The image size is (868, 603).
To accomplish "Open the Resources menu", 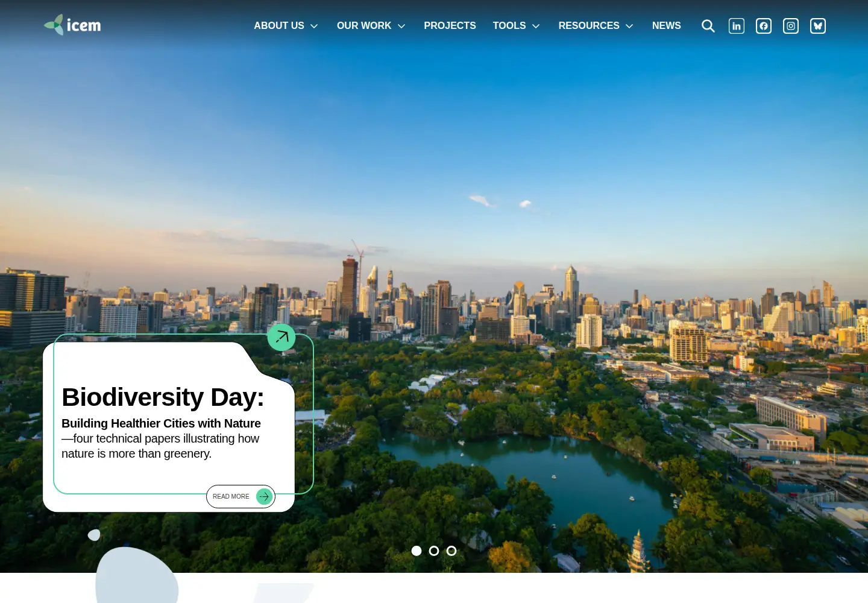I will [x=589, y=25].
